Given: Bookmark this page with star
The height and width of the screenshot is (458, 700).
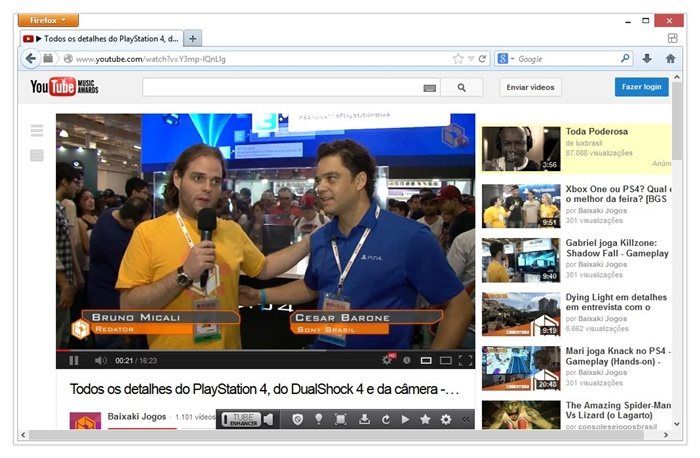Looking at the screenshot, I should [x=458, y=59].
